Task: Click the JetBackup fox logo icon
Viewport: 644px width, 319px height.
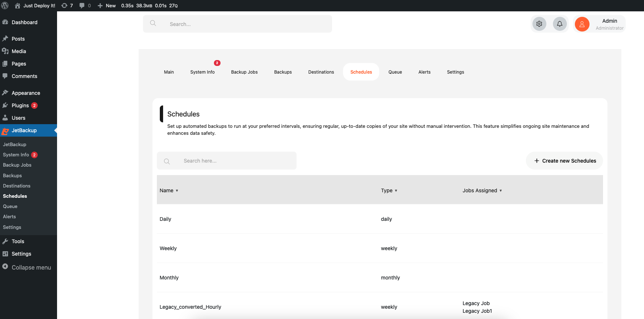Action: [5, 131]
